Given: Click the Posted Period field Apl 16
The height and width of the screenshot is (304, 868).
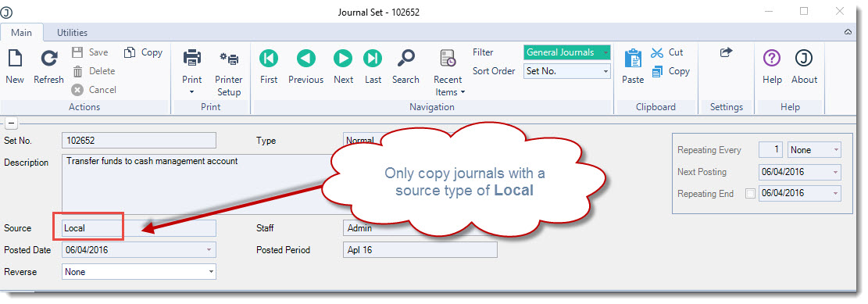Looking at the screenshot, I should [x=420, y=250].
